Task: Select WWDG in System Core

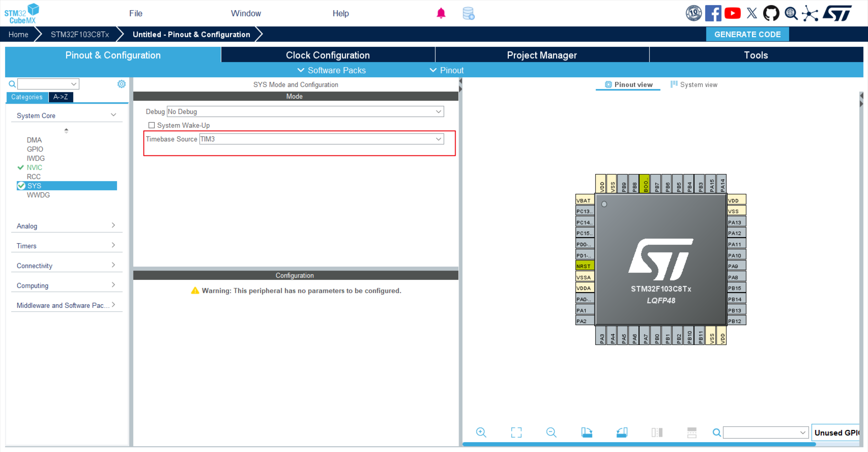Action: (38, 195)
